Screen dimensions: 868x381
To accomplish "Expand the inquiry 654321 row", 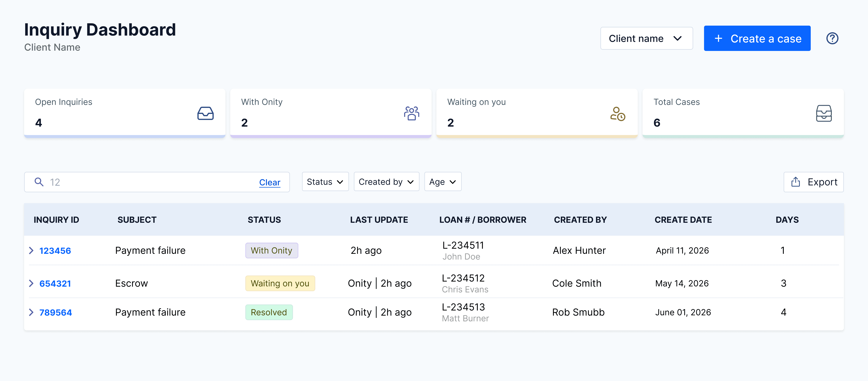I will 31,283.
